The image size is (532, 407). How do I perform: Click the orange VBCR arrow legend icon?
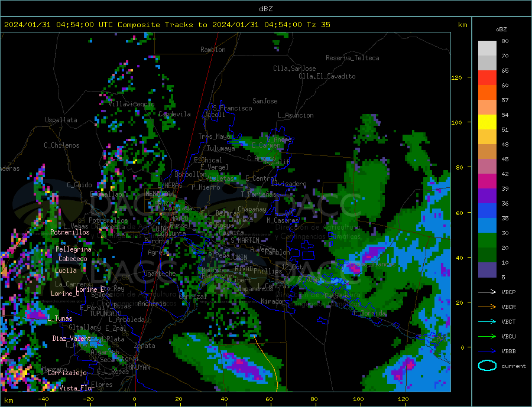(487, 307)
